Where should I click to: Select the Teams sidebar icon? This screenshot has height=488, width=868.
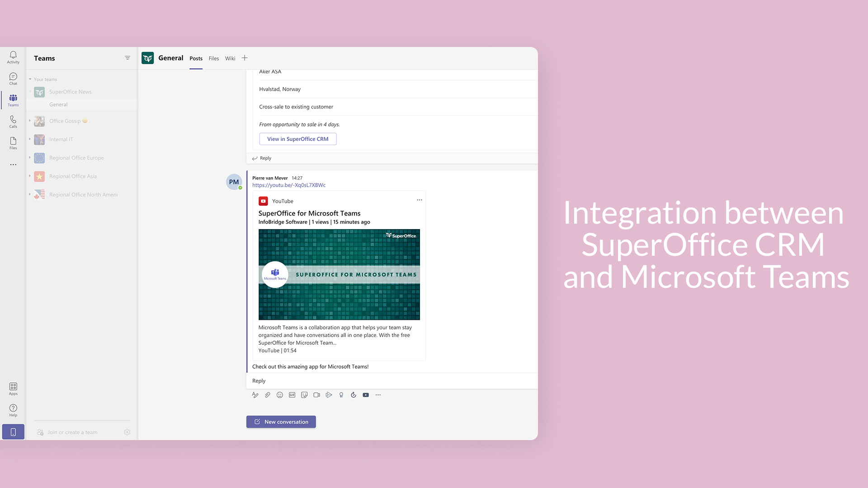[x=13, y=100]
